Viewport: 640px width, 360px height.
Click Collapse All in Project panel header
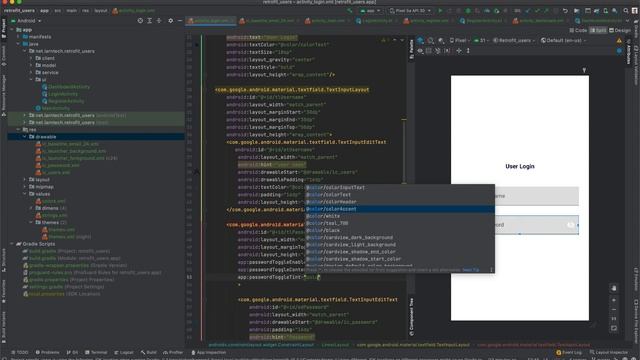click(x=159, y=20)
